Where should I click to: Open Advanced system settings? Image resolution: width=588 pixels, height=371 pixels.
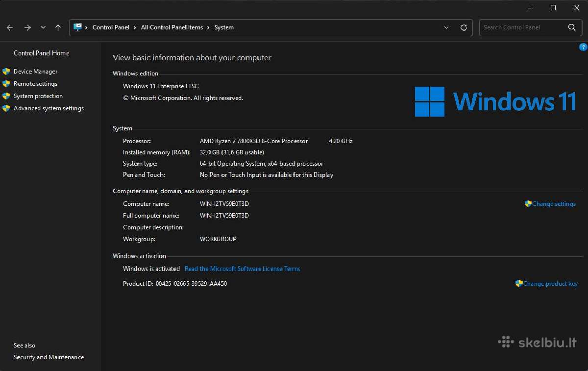click(49, 108)
